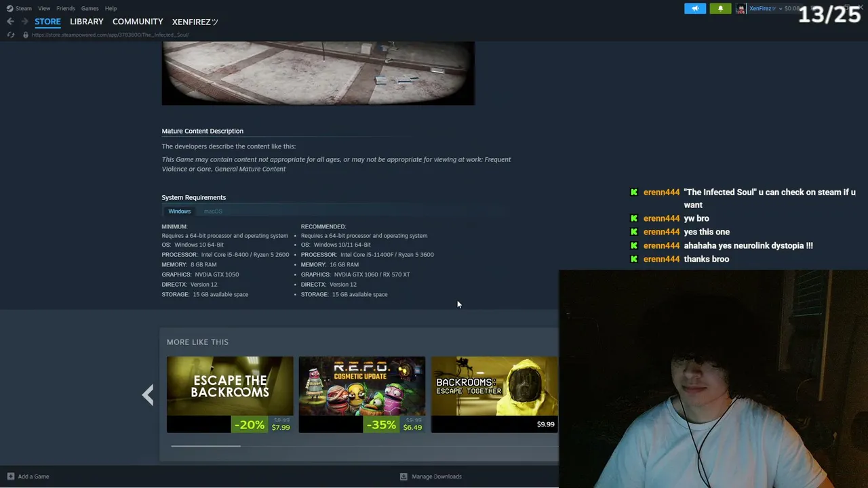The image size is (868, 488).
Task: Go back with the left arrow navigation icon
Action: (x=10, y=22)
